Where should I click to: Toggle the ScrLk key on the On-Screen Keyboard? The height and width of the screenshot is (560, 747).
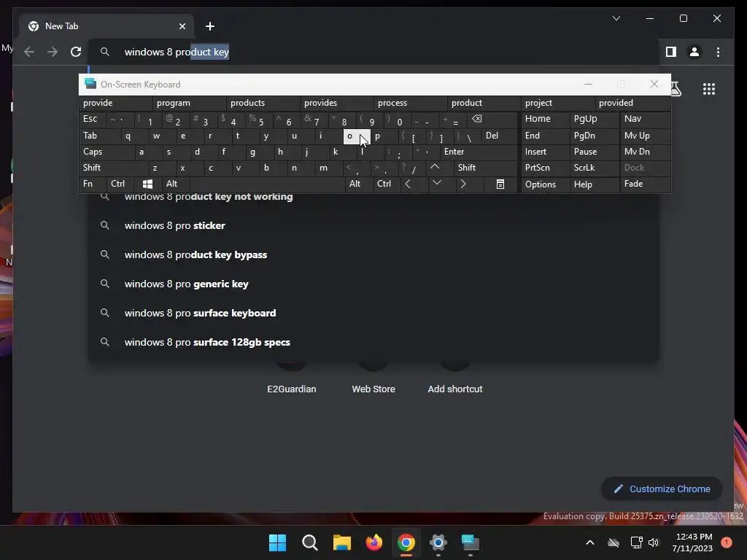coord(594,168)
